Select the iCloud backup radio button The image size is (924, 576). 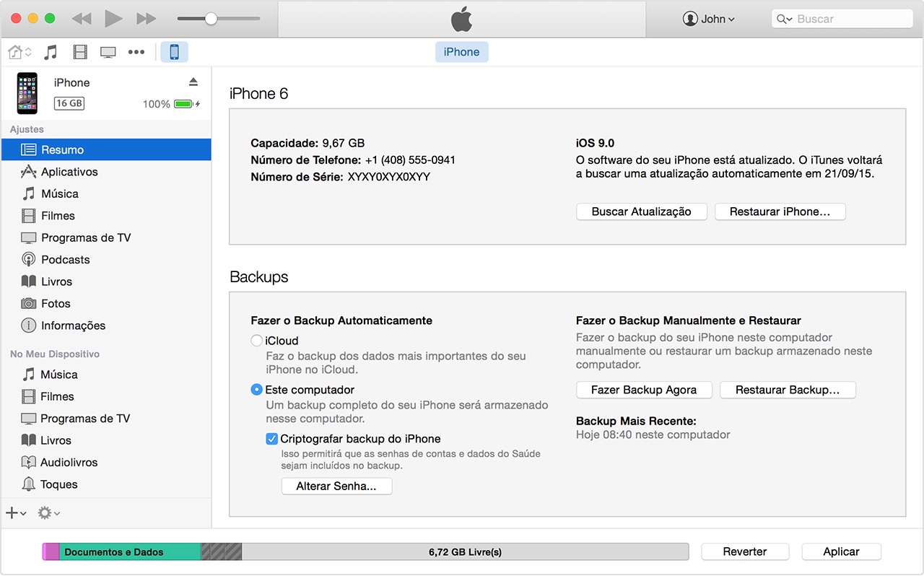256,341
